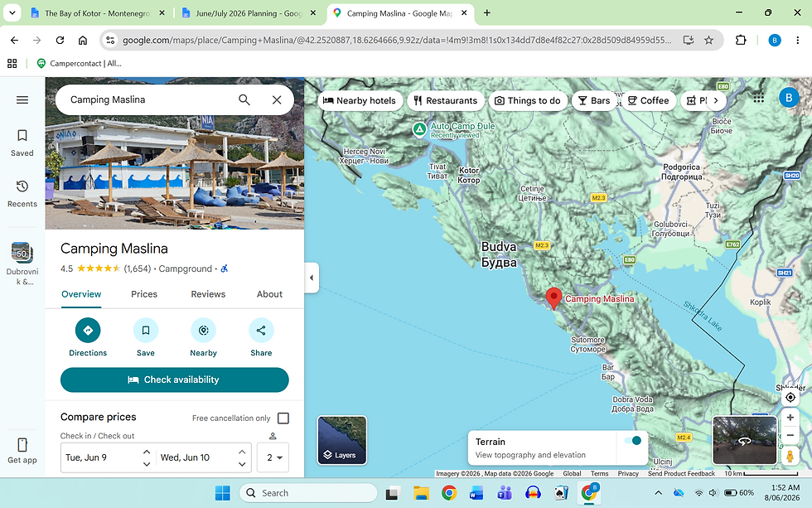Open a new browser tab
812x508 pixels.
coord(487,13)
